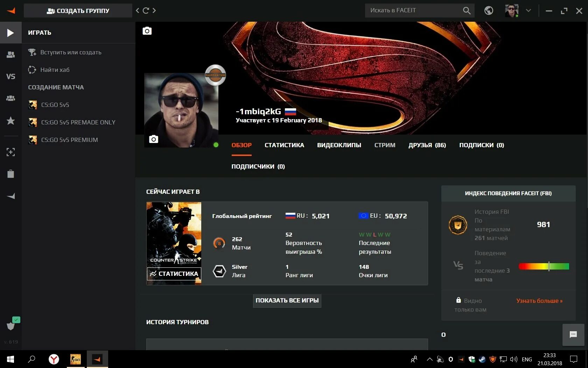
Task: Change avatar with camera icon
Action: pos(154,139)
